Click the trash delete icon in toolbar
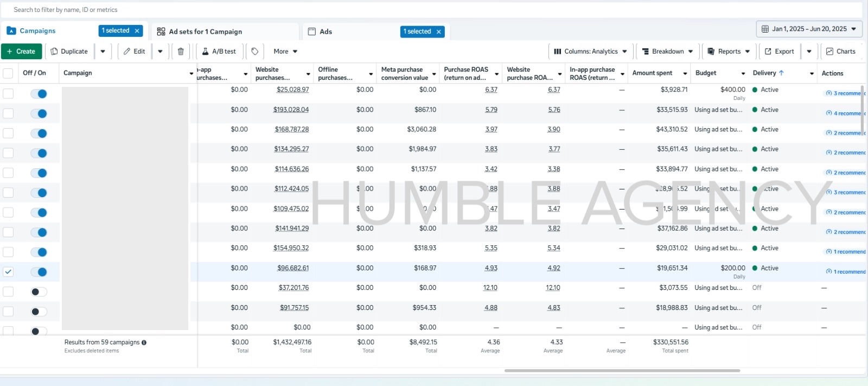Screen dimensions: 868x386 pos(181,52)
